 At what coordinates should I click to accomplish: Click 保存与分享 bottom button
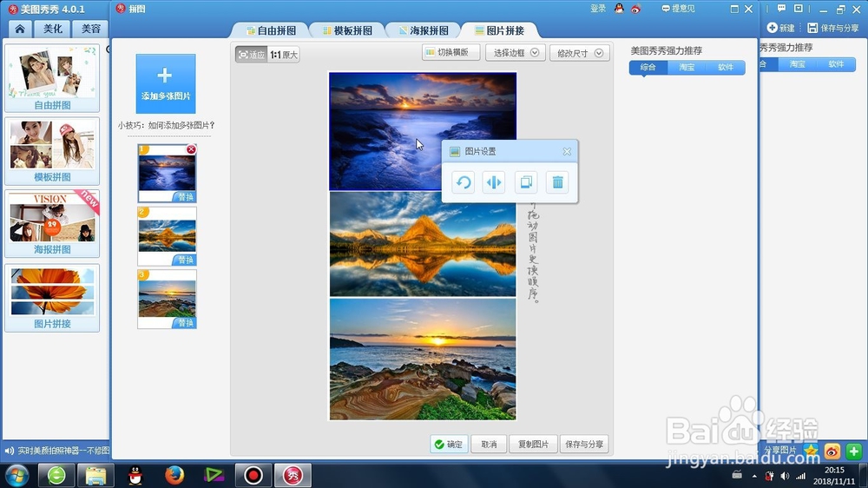click(x=584, y=445)
